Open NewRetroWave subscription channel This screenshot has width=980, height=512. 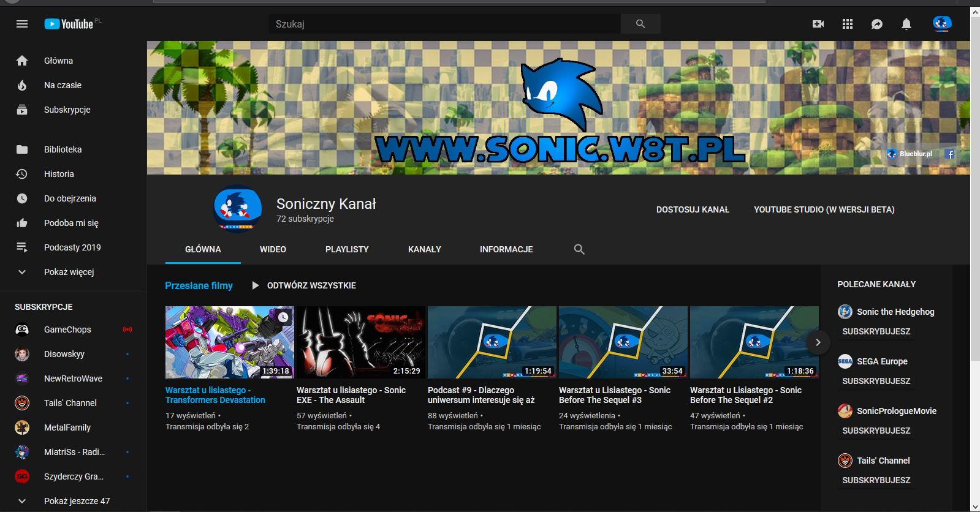point(74,378)
